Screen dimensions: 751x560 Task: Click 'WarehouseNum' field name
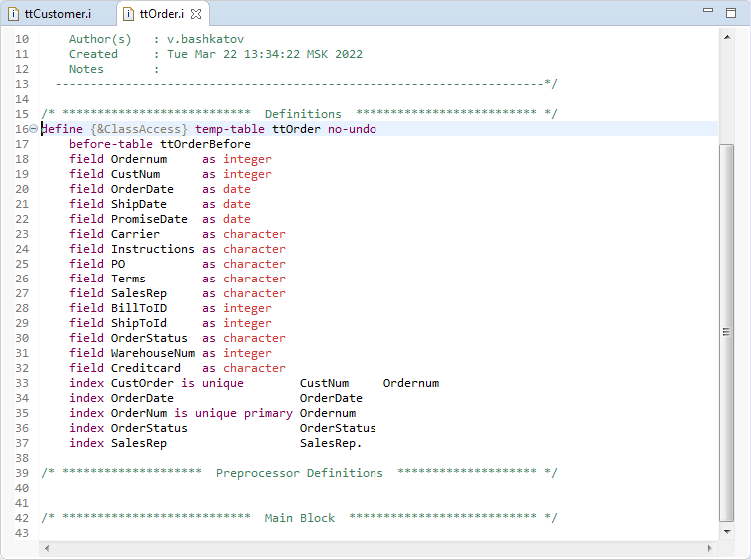click(x=153, y=353)
